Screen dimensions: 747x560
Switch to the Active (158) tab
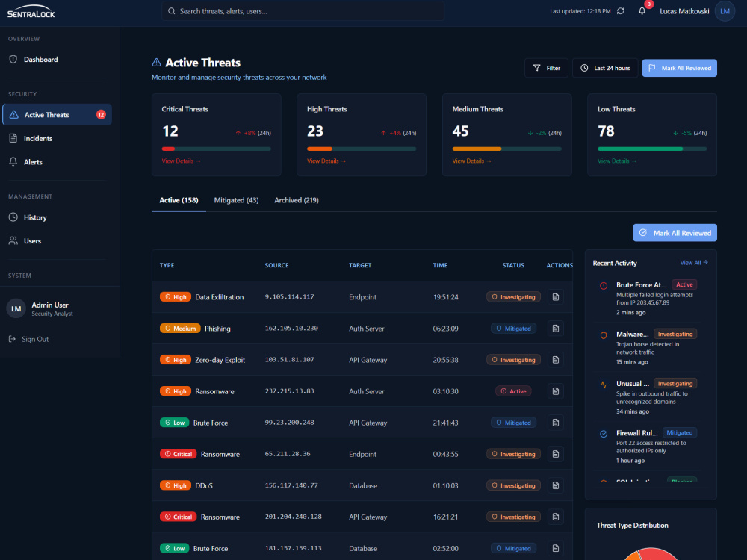179,200
